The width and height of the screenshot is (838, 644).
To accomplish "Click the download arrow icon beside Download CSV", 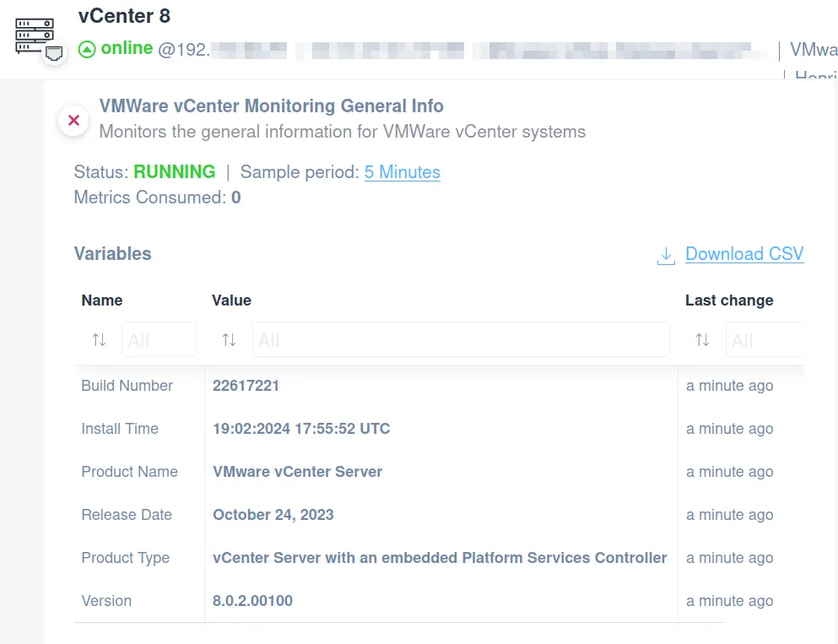I will click(x=665, y=255).
